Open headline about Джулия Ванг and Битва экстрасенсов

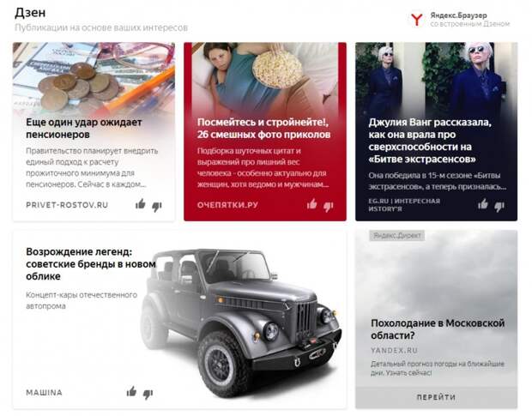point(430,141)
